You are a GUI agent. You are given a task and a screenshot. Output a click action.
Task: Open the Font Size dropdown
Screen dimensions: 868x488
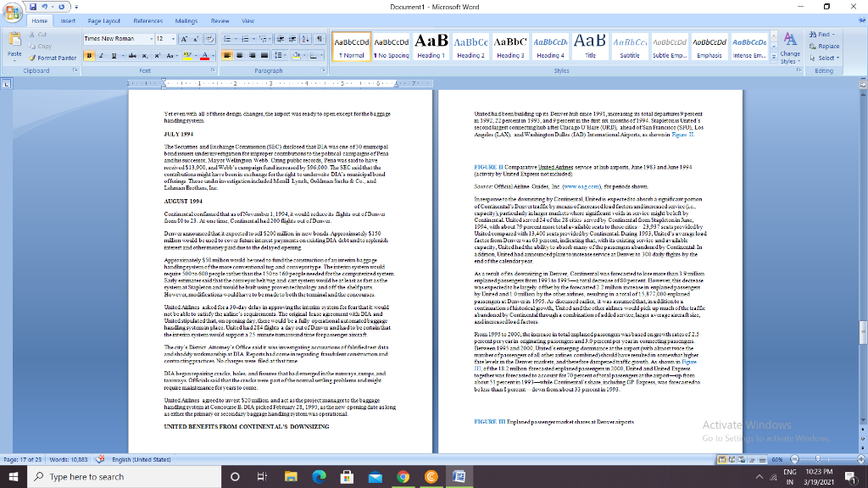click(x=173, y=39)
